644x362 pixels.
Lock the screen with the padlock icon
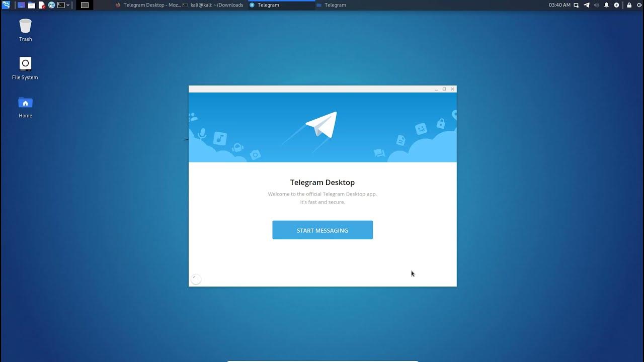click(629, 5)
